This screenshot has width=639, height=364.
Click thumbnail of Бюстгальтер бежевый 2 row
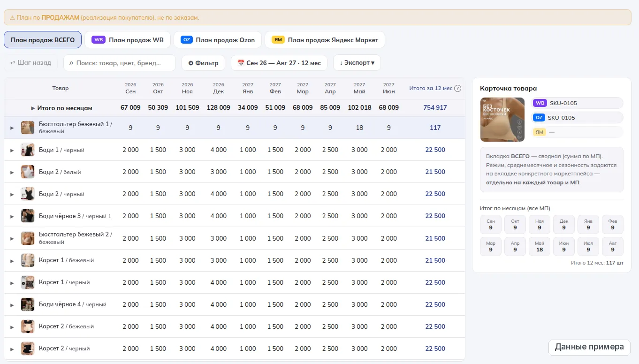28,238
